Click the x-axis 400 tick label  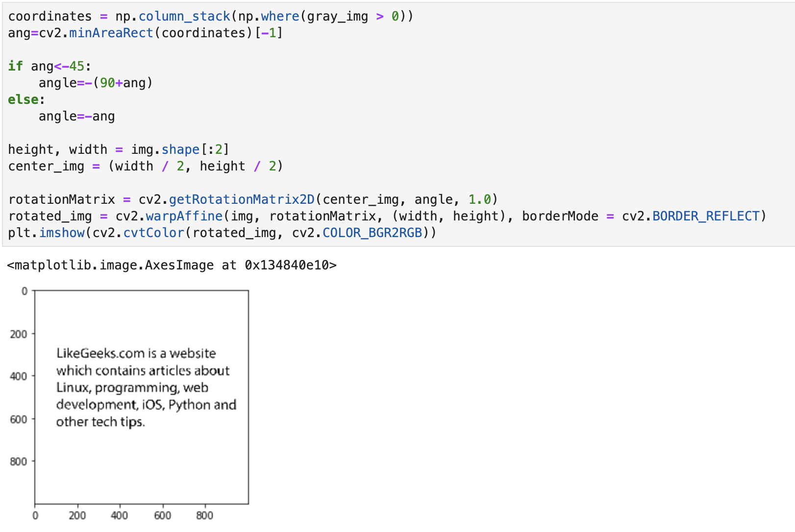pos(119,515)
